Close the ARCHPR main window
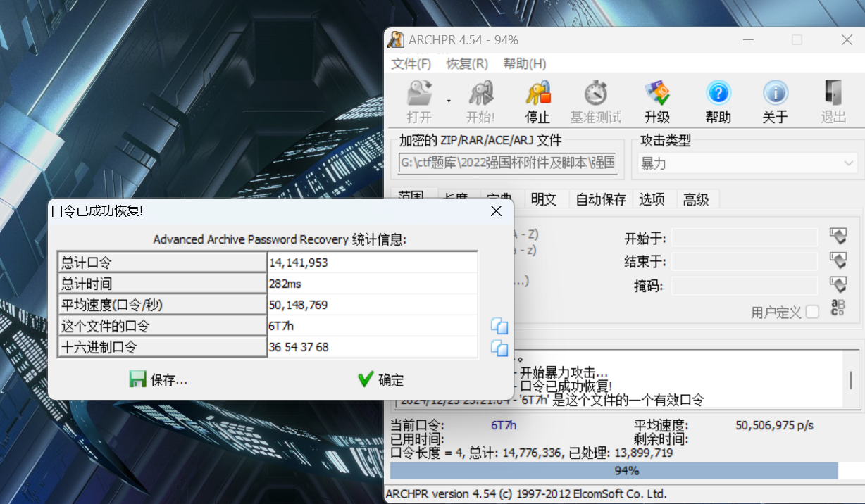This screenshot has height=504, width=865. (x=847, y=40)
